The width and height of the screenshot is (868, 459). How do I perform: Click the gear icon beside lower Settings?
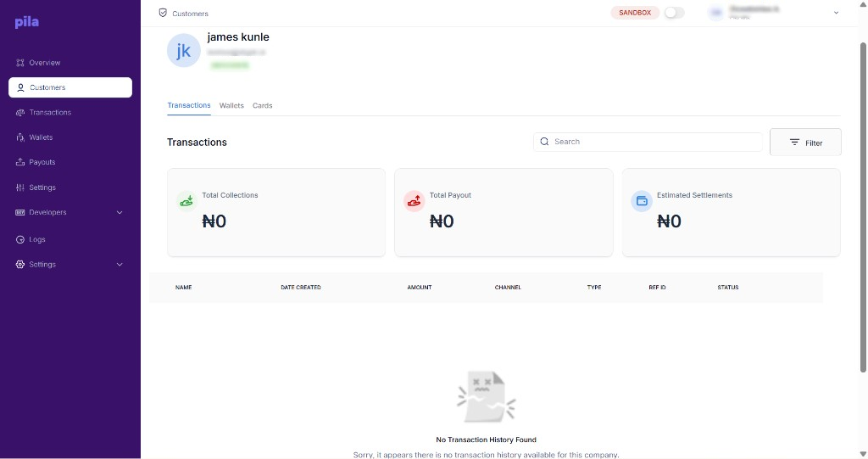click(20, 265)
